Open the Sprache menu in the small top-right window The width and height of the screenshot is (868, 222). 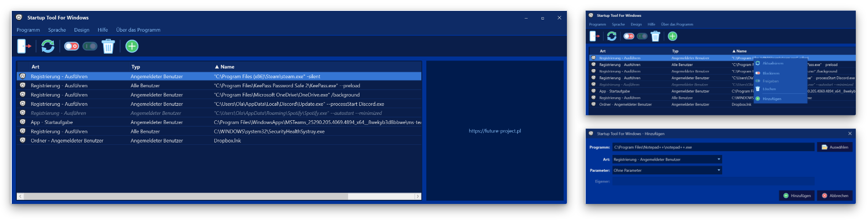coord(618,24)
